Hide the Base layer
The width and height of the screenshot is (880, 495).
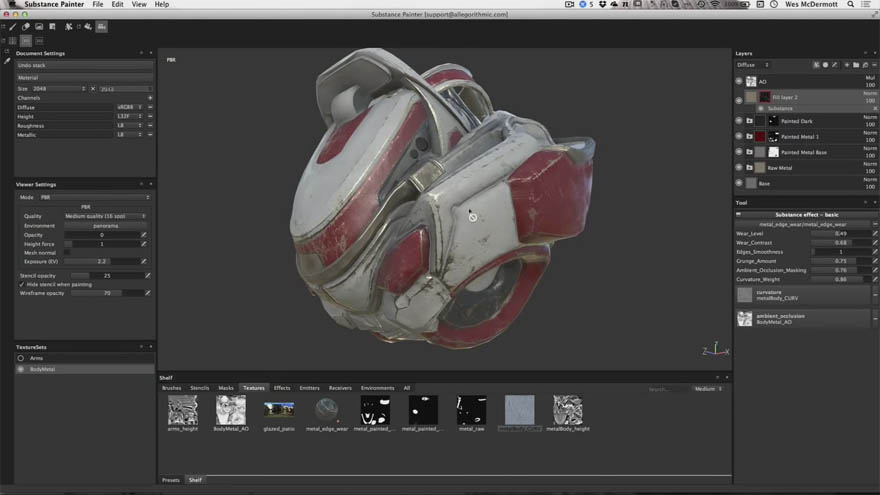tap(739, 183)
